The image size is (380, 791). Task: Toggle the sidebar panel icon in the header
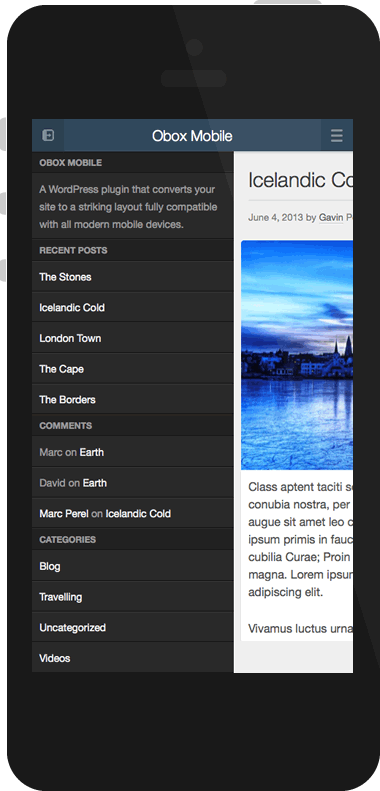[x=48, y=135]
